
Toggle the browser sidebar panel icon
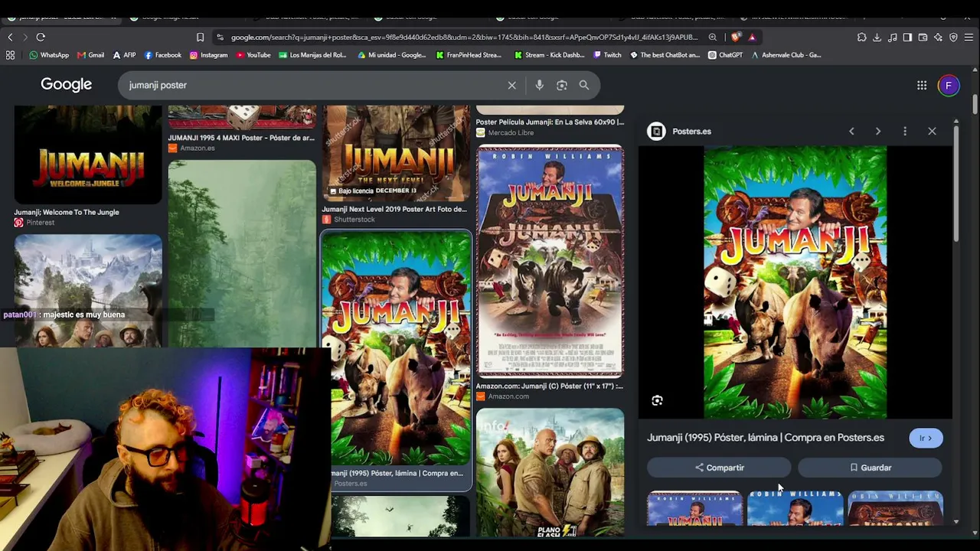click(907, 37)
